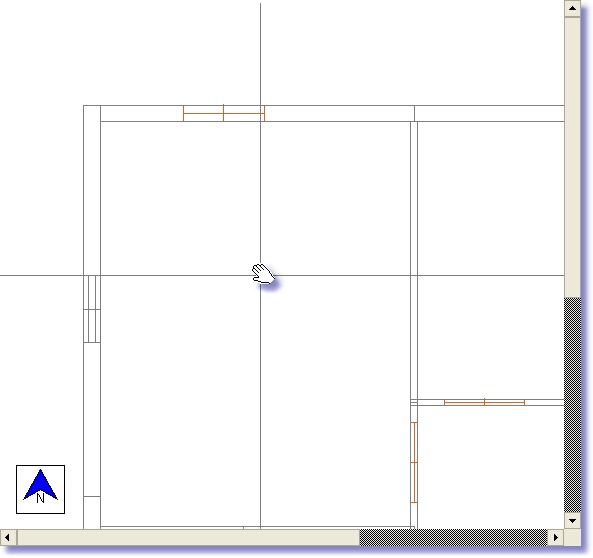Click the vertical scrollbar thumb
This screenshot has height=558, width=593.
(573, 157)
